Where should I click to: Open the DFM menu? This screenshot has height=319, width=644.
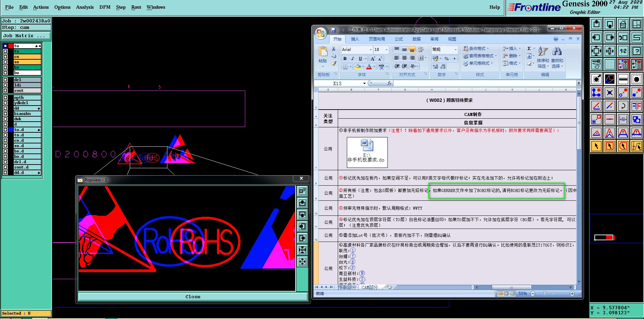pos(105,7)
